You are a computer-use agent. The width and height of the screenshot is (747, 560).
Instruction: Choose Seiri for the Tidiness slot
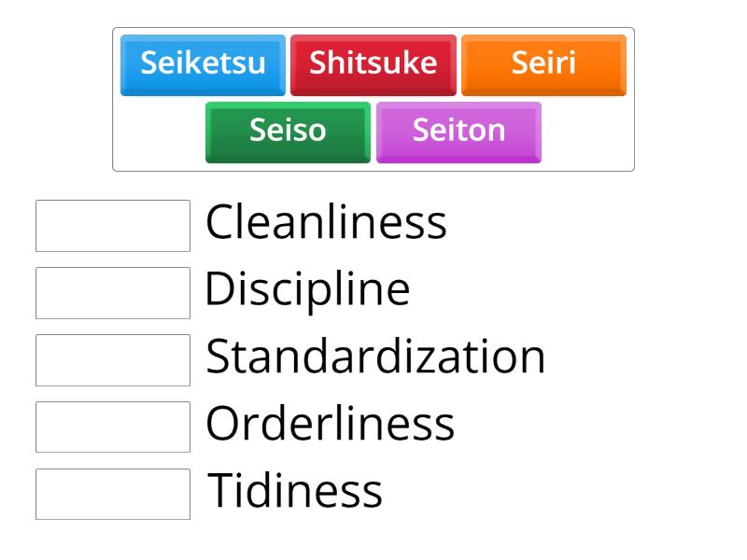click(543, 63)
